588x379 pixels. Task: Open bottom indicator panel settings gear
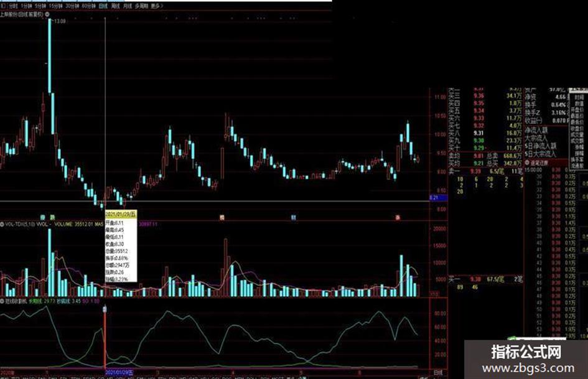[x=2, y=301]
